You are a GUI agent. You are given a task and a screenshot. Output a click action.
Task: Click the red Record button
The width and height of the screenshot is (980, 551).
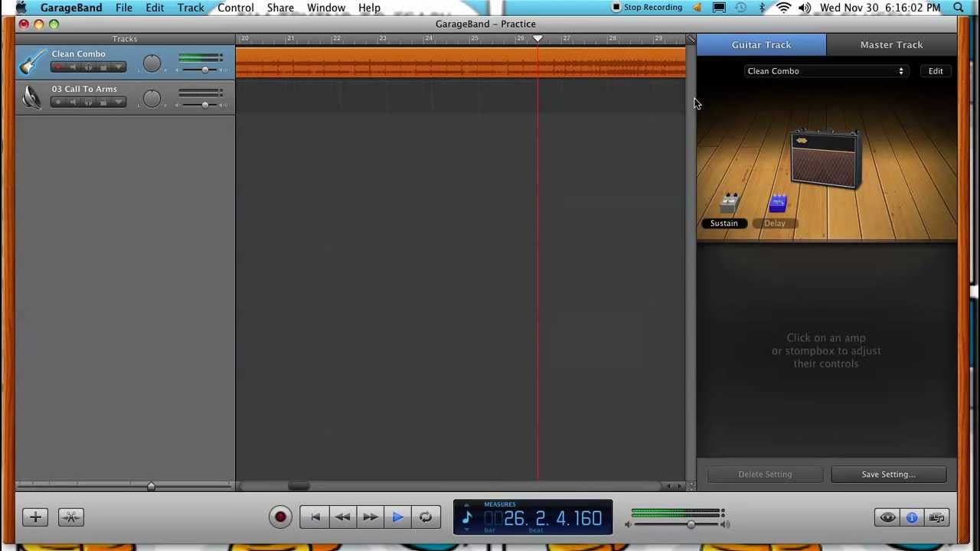click(280, 517)
